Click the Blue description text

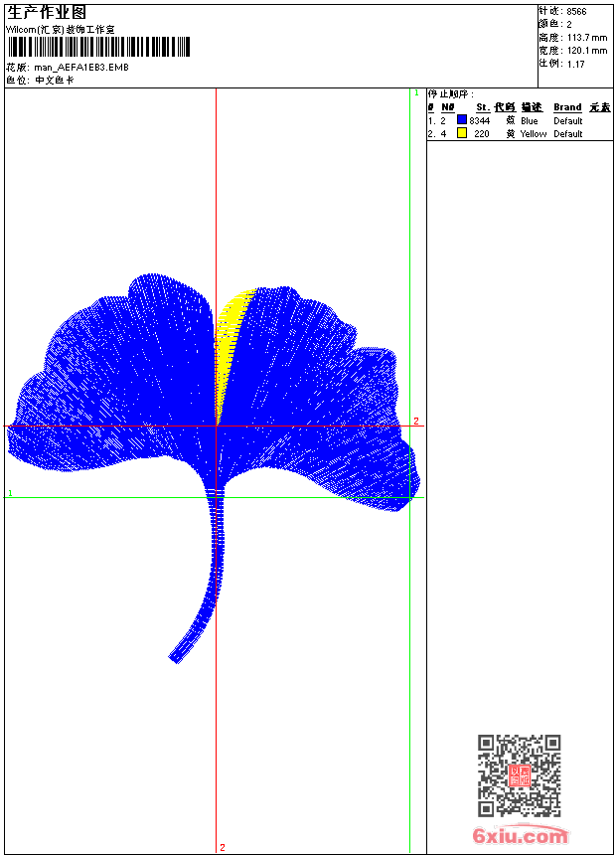click(530, 121)
